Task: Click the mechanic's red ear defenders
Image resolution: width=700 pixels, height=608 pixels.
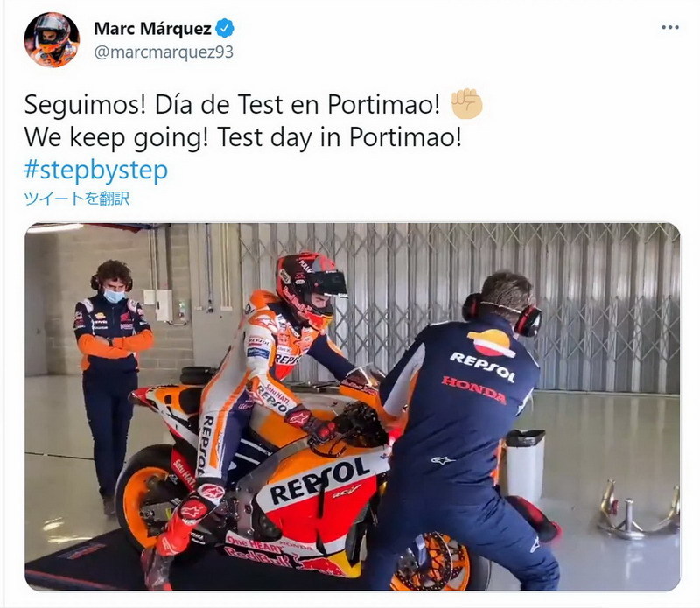Action: pyautogui.click(x=527, y=320)
